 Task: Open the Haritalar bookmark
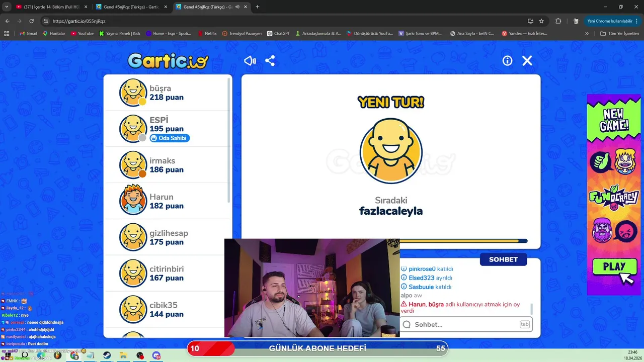[54, 34]
